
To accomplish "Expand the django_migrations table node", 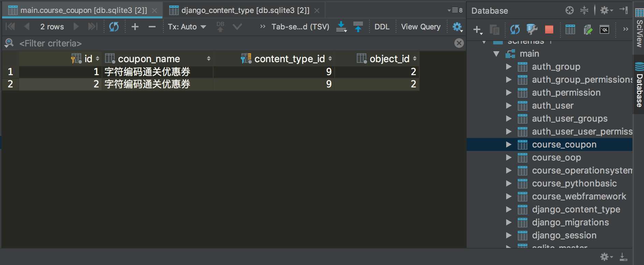I will 509,223.
